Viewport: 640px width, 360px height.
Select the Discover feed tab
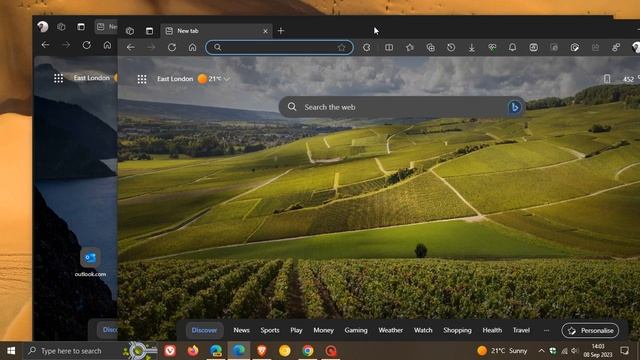(204, 330)
